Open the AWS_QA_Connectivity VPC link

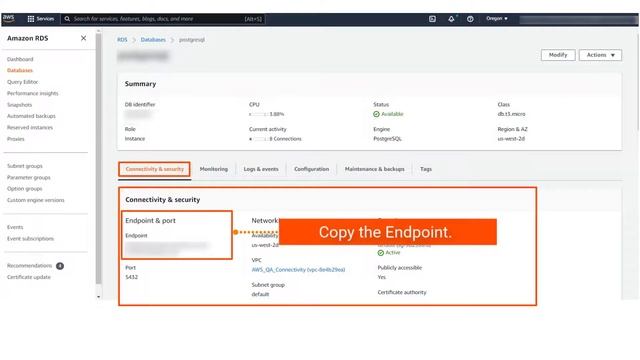click(298, 270)
